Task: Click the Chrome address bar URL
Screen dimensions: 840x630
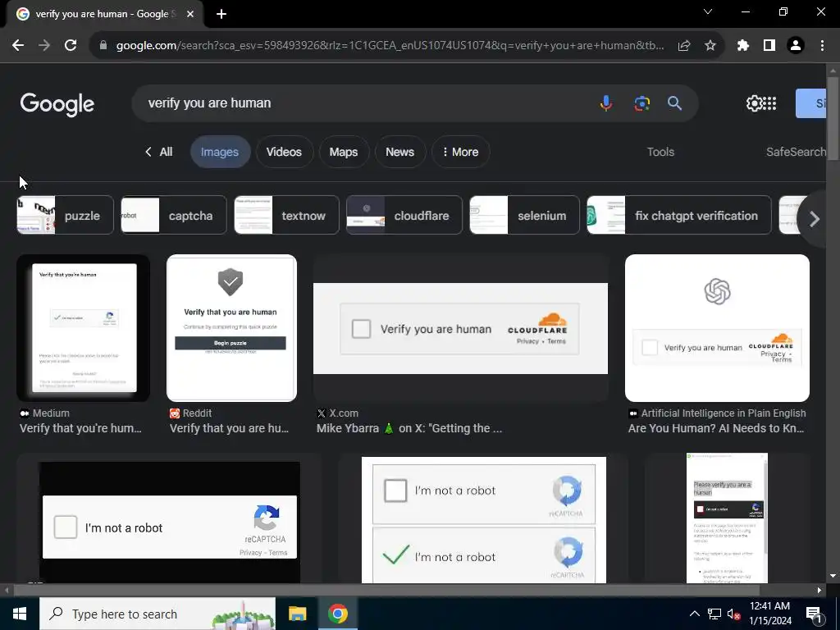Action: [x=390, y=46]
